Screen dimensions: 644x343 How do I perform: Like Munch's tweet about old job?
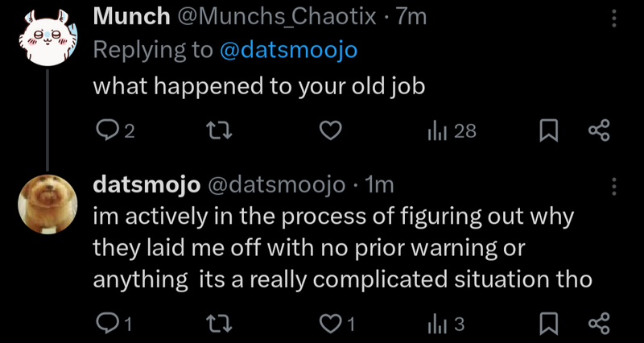(x=332, y=130)
